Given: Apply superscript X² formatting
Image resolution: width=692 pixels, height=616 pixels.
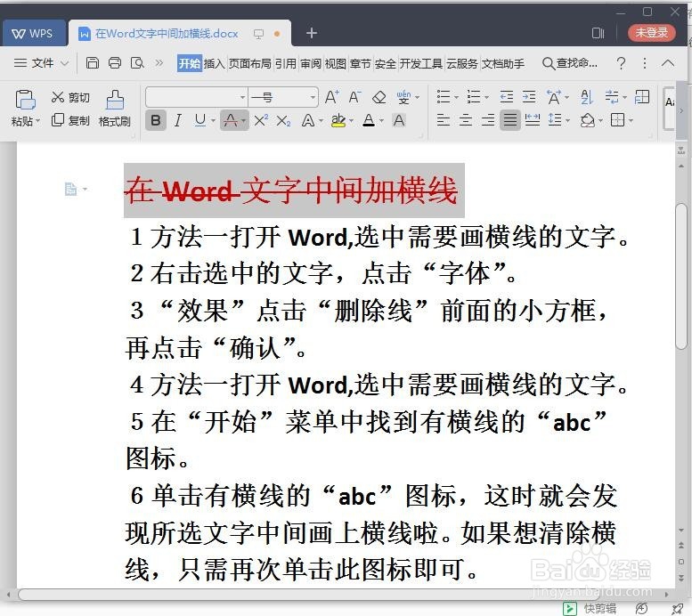Looking at the screenshot, I should (261, 120).
